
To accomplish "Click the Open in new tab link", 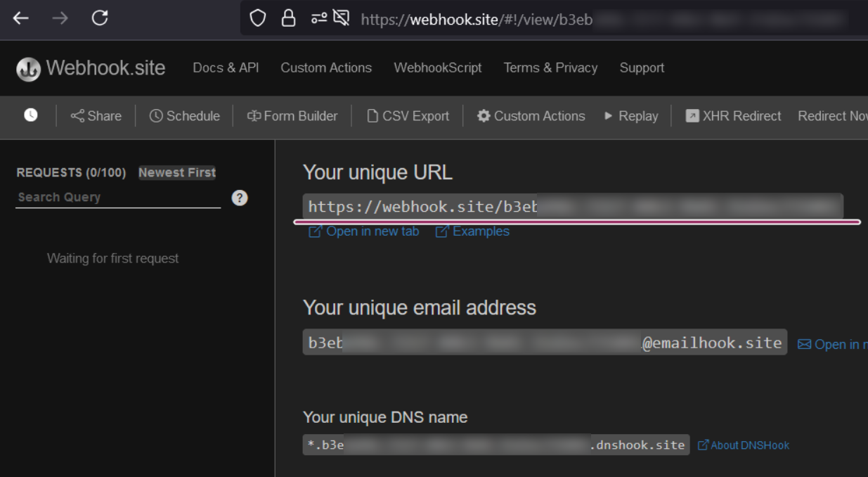I will 365,231.
